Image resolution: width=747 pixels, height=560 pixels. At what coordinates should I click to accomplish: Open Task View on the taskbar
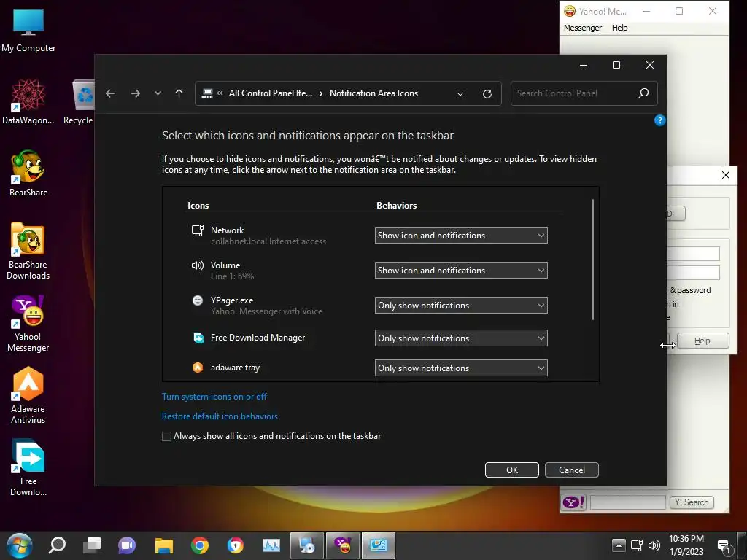point(92,545)
